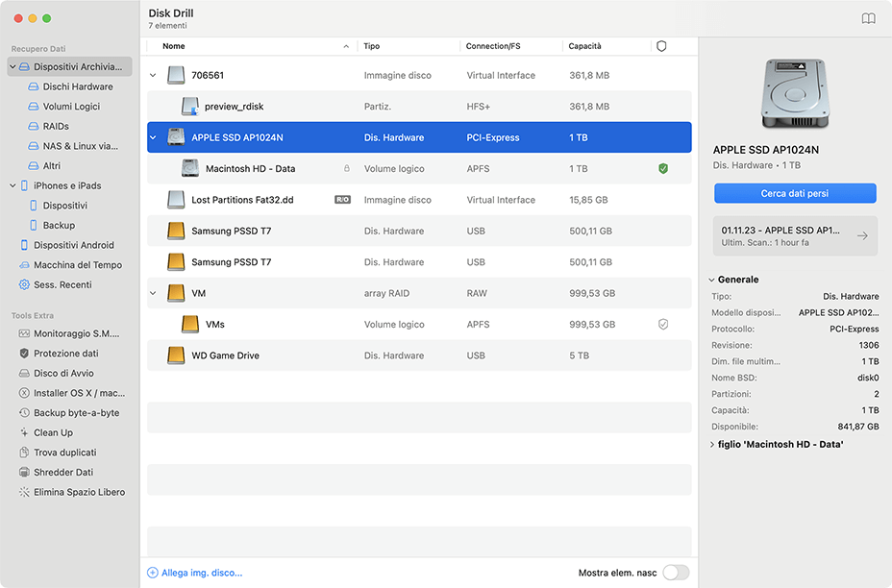Image resolution: width=892 pixels, height=588 pixels.
Task: Click the 1306 Revisione value
Action: (x=869, y=345)
